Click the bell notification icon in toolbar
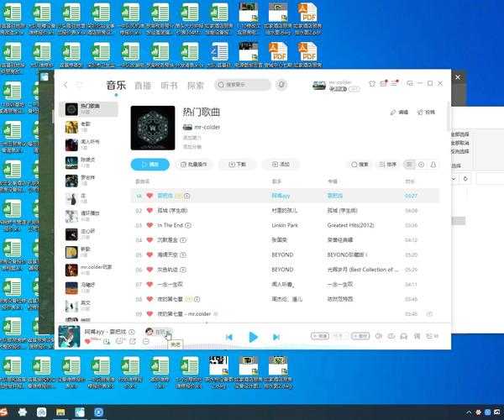 [x=433, y=165]
